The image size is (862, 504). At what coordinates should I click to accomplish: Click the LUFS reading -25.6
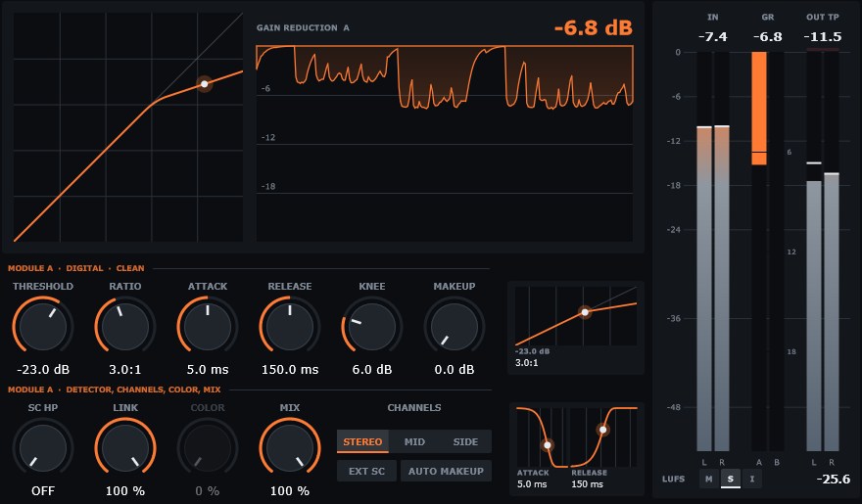tap(834, 479)
